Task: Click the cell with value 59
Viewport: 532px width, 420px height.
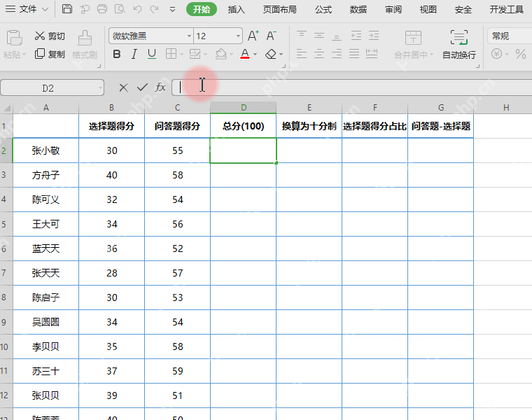Action: click(x=177, y=371)
